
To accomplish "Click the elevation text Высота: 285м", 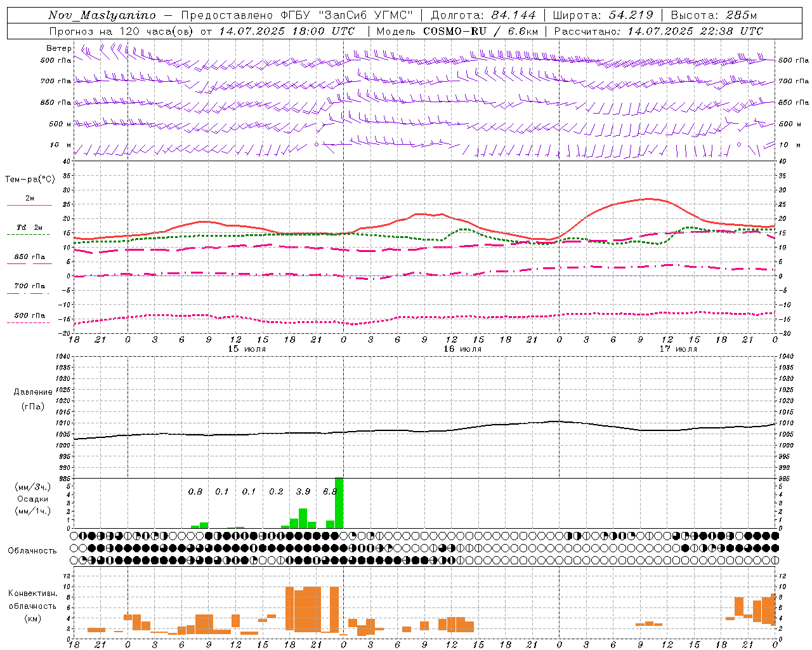I will click(x=714, y=15).
